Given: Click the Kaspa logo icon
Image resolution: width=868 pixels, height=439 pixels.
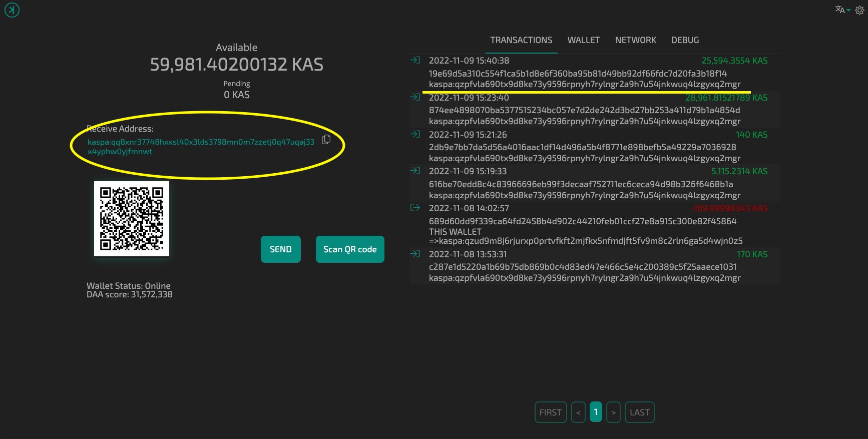Looking at the screenshot, I should pyautogui.click(x=12, y=10).
